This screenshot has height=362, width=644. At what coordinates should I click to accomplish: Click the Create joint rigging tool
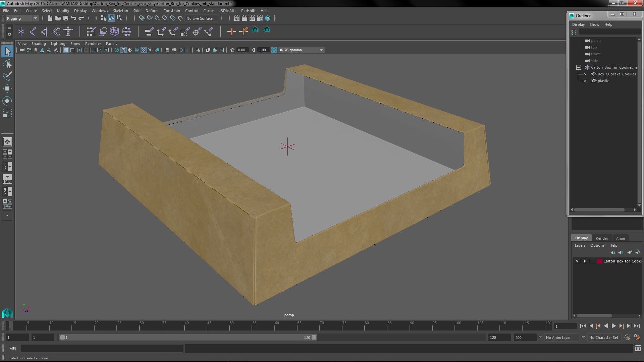(x=33, y=32)
